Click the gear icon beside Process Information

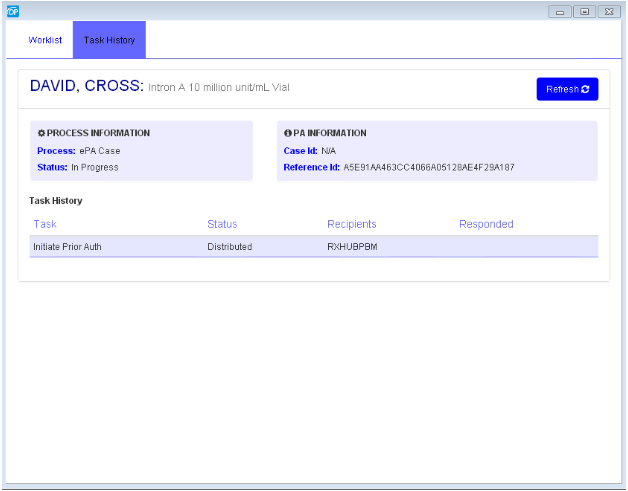coord(41,133)
